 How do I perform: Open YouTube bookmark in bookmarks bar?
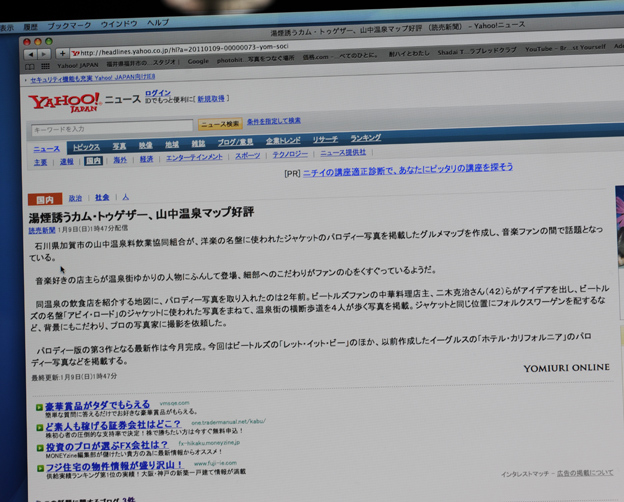[565, 48]
